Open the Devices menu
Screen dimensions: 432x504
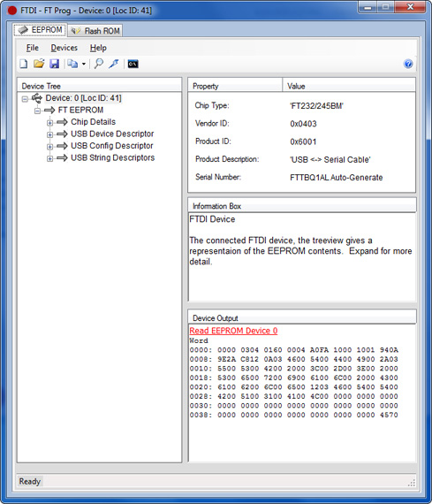pyautogui.click(x=64, y=48)
